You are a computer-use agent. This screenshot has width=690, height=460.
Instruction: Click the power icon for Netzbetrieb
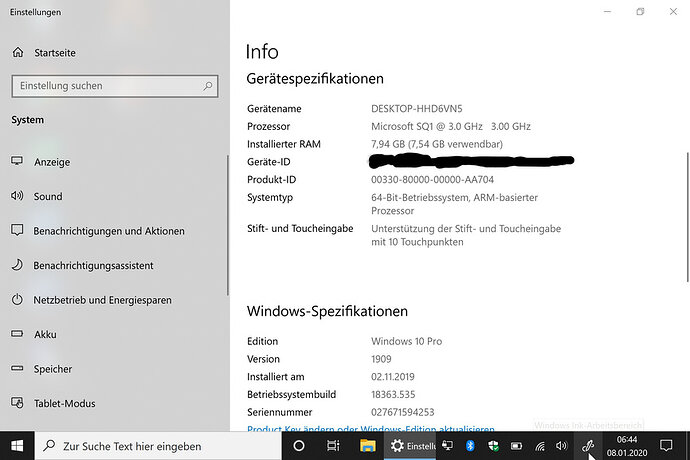tap(17, 300)
